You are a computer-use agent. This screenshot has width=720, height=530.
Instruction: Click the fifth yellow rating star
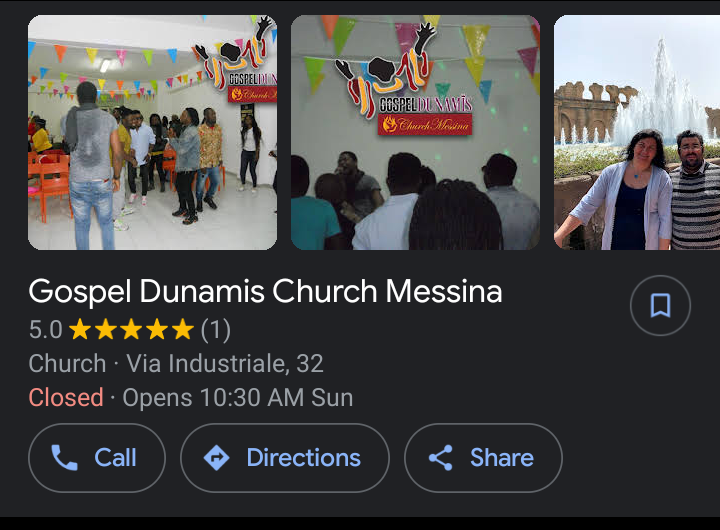pyautogui.click(x=182, y=330)
